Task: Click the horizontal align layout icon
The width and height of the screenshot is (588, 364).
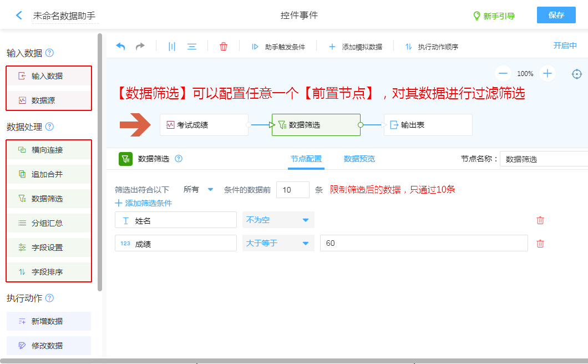Action: (x=192, y=47)
